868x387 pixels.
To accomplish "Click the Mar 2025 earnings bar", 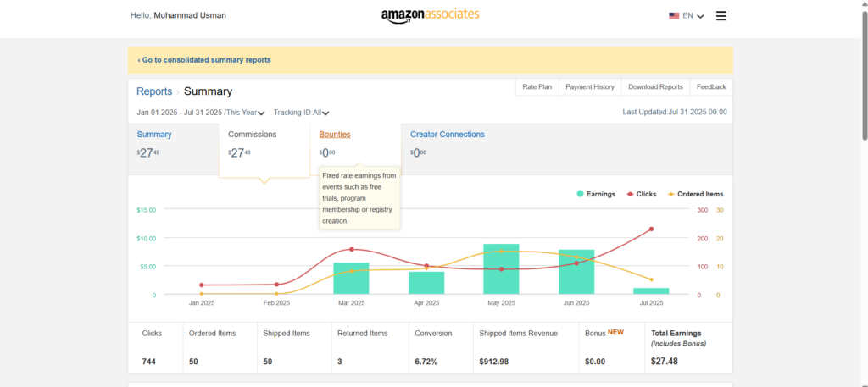I will point(351,278).
